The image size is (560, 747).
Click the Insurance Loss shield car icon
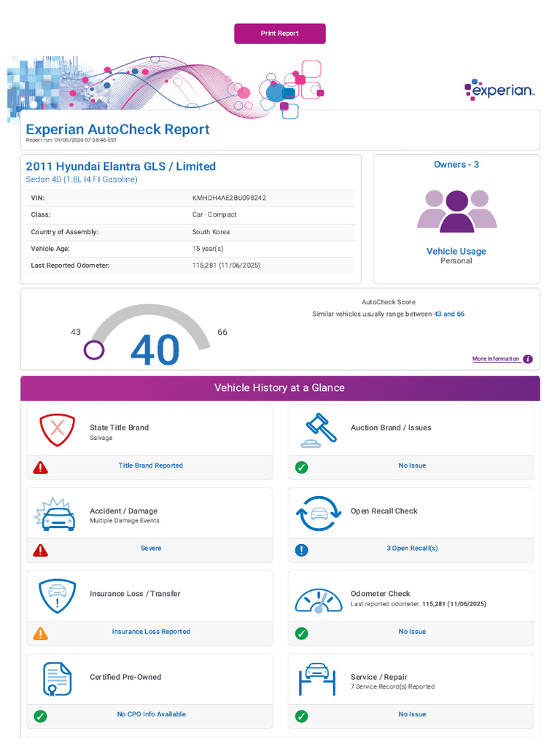pyautogui.click(x=57, y=596)
